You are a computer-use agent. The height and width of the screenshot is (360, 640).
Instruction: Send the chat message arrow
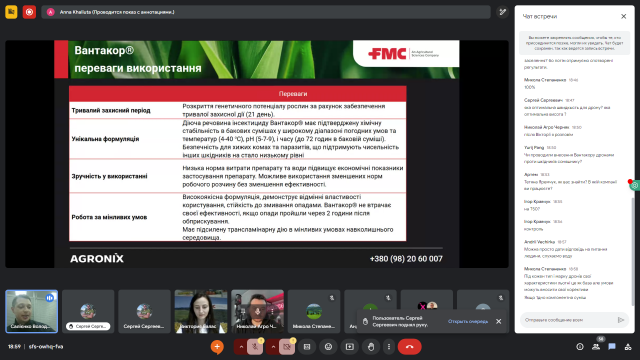621,320
